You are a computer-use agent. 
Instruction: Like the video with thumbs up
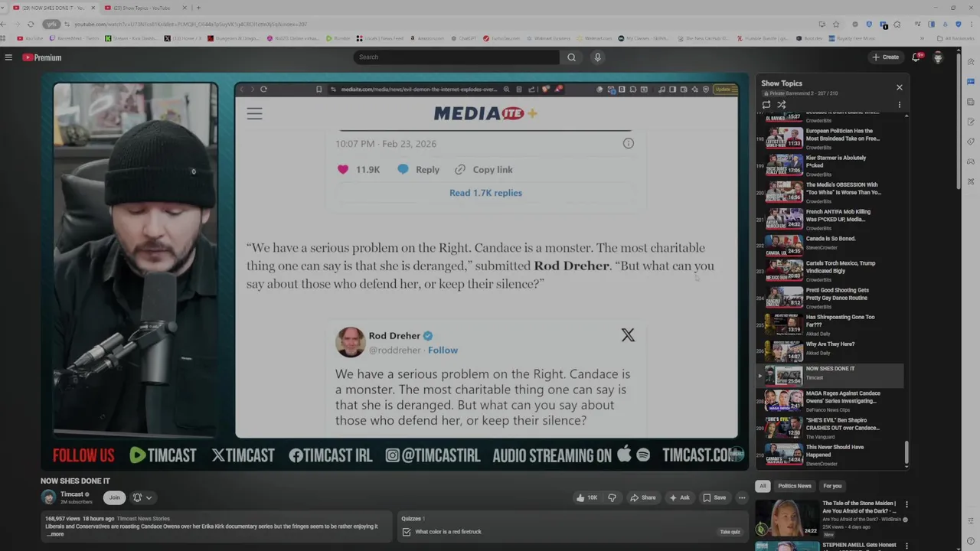pyautogui.click(x=587, y=497)
